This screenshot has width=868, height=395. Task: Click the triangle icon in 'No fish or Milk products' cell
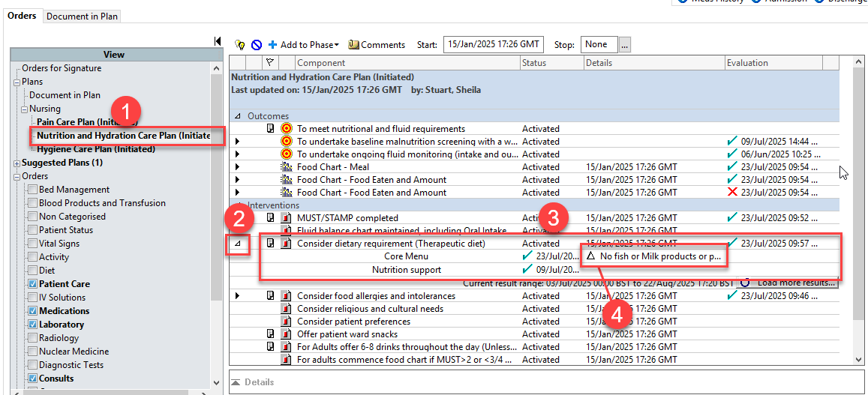pyautogui.click(x=590, y=256)
